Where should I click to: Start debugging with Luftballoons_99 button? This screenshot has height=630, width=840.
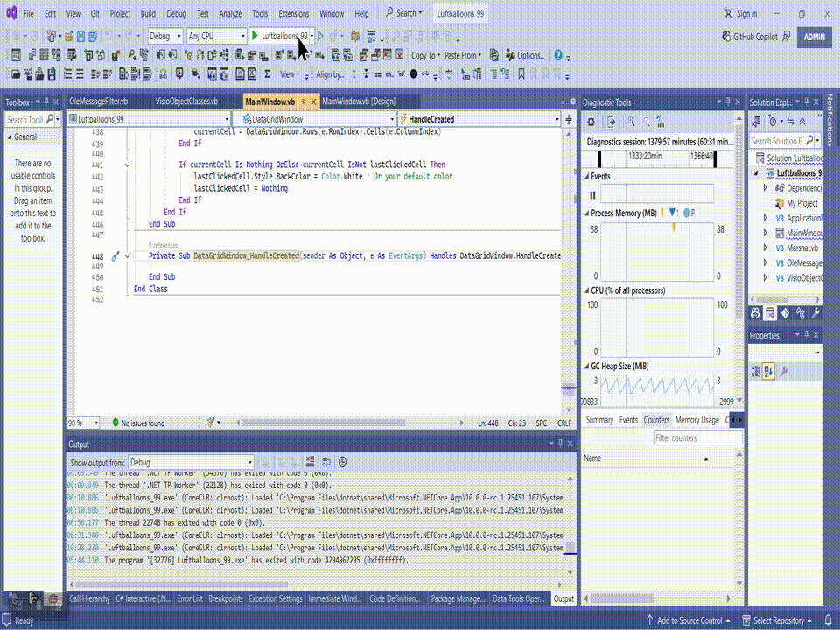point(279,37)
